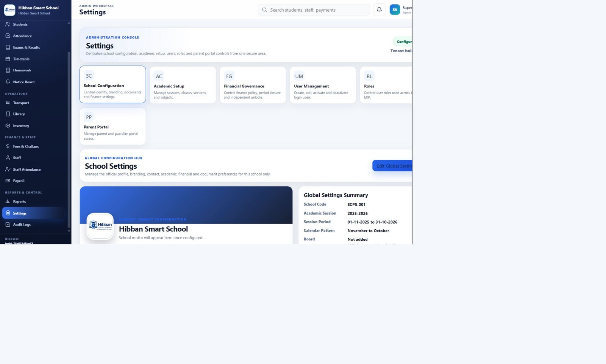Click the Global Settings Summary heading
Viewport: 606px width, 364px height.
(x=336, y=195)
